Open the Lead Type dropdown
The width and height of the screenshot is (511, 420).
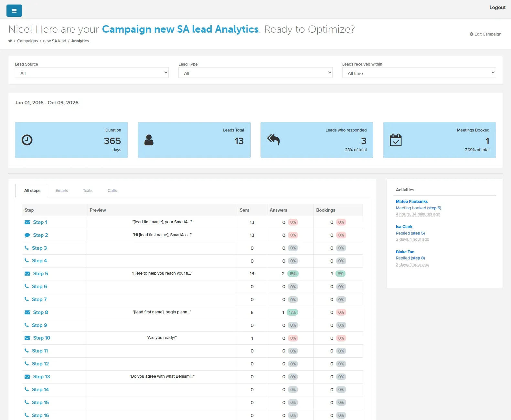(x=255, y=73)
